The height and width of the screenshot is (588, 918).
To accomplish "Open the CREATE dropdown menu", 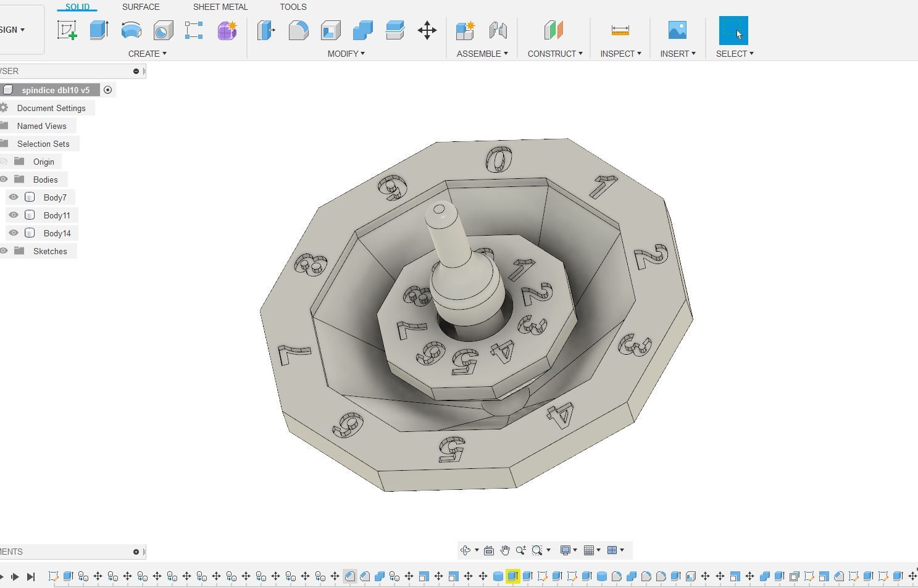I will tap(147, 54).
